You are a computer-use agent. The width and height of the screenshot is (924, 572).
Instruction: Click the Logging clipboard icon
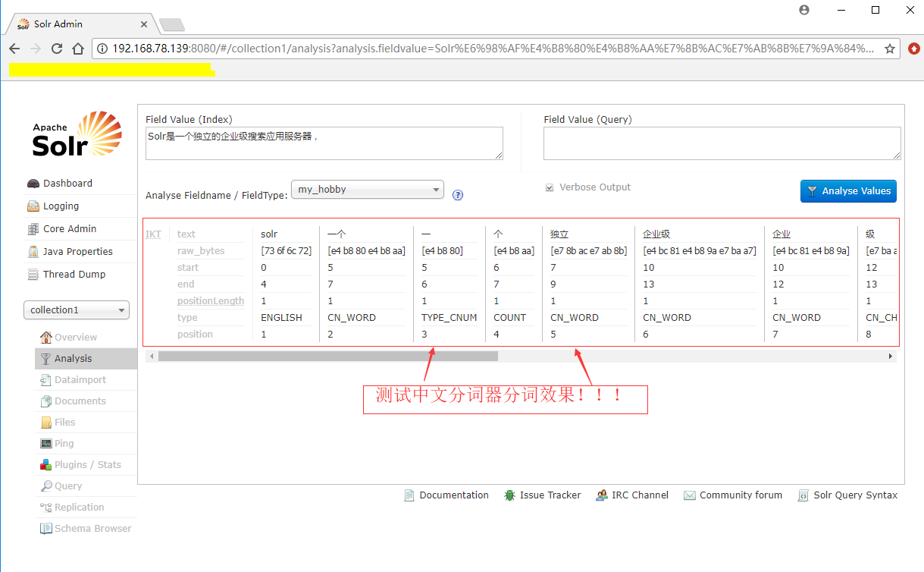(x=33, y=206)
